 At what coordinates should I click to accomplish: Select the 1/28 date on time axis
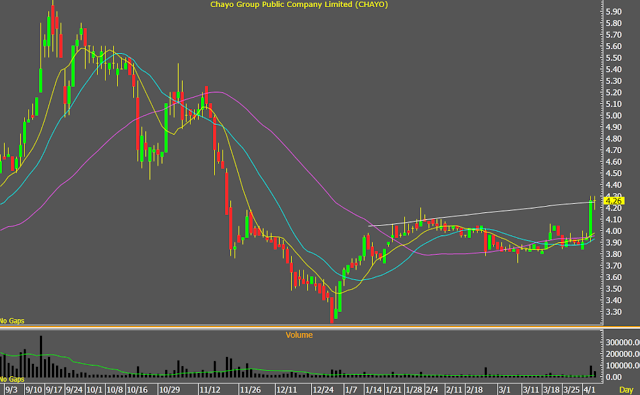414,390
